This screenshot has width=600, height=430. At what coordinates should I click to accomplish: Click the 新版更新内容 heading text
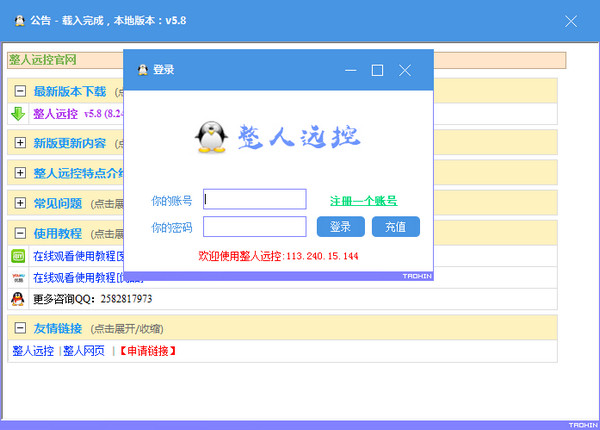pyautogui.click(x=70, y=143)
